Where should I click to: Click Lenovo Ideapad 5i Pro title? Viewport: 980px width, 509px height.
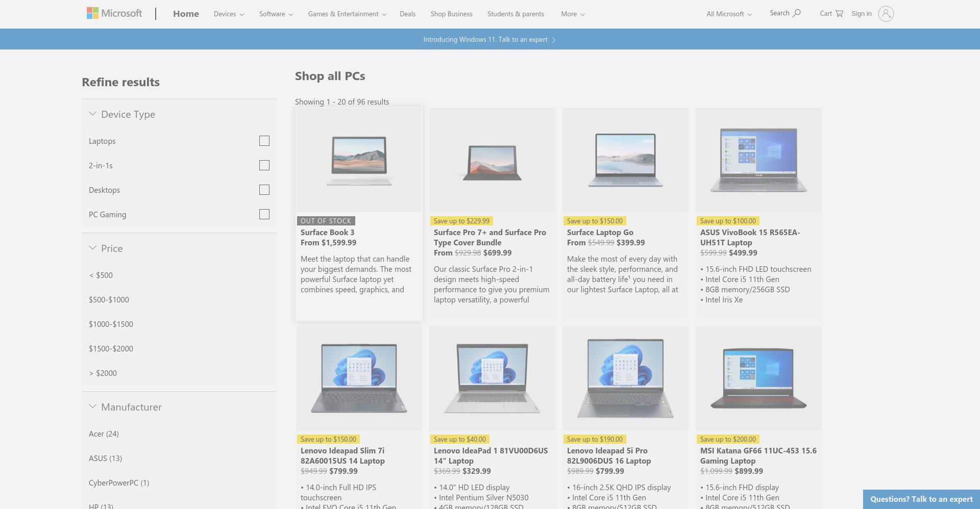coord(609,456)
